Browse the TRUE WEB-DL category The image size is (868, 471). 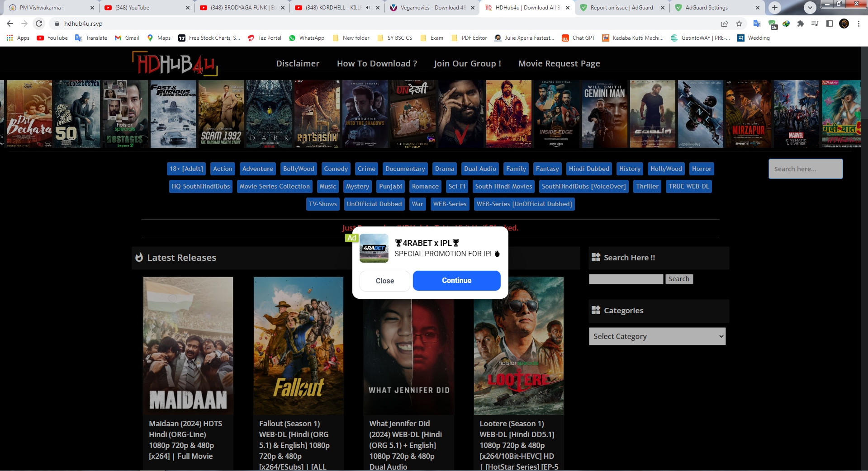coord(689,186)
